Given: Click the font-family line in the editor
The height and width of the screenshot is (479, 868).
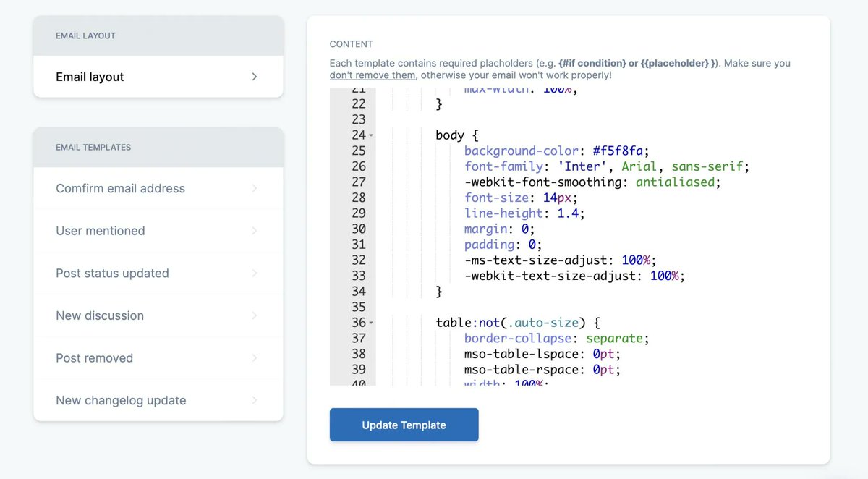Looking at the screenshot, I should (607, 166).
